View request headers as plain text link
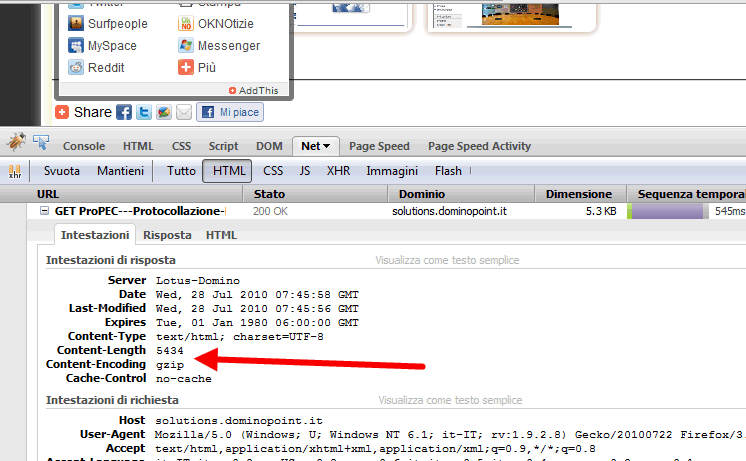This screenshot has width=746, height=461. coord(450,400)
